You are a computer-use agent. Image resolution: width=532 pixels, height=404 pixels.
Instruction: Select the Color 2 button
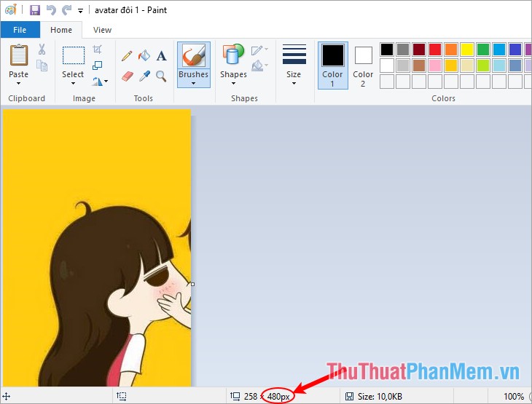click(363, 66)
